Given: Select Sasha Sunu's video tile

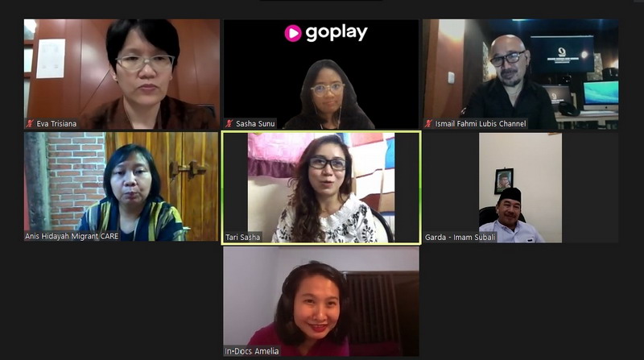Looking at the screenshot, I should 320,74.
